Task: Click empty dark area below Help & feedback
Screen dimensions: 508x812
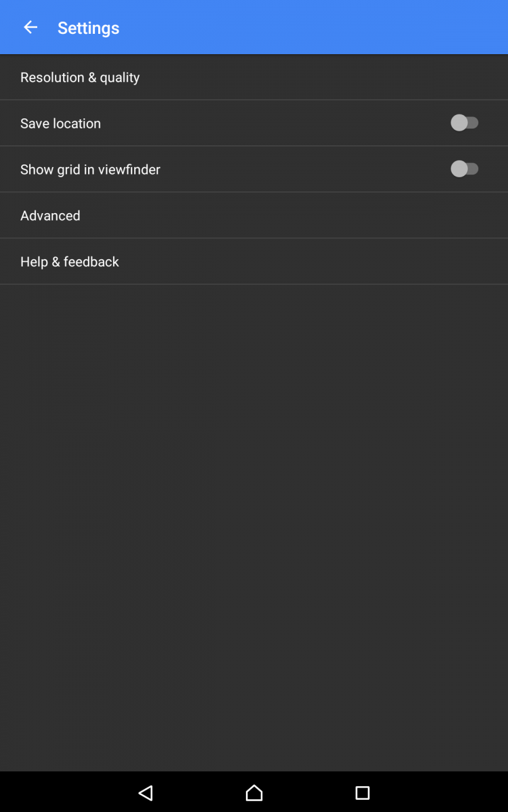Action: click(254, 528)
